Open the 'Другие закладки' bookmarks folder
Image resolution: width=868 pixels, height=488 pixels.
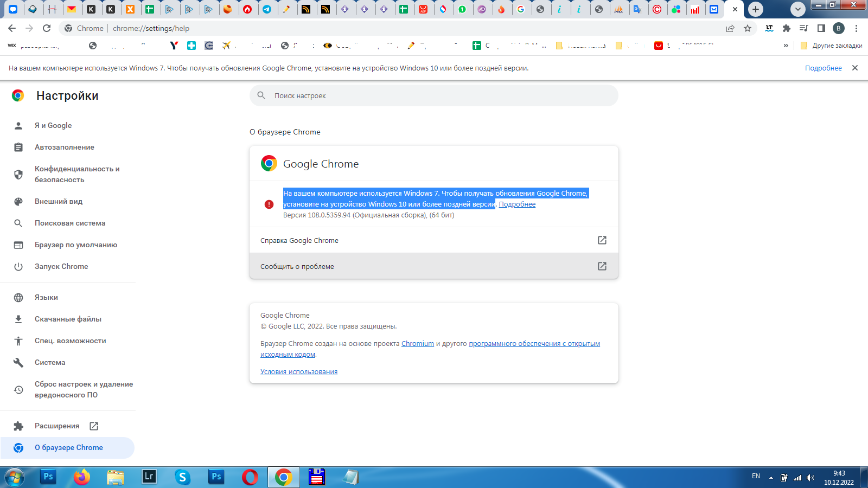832,46
